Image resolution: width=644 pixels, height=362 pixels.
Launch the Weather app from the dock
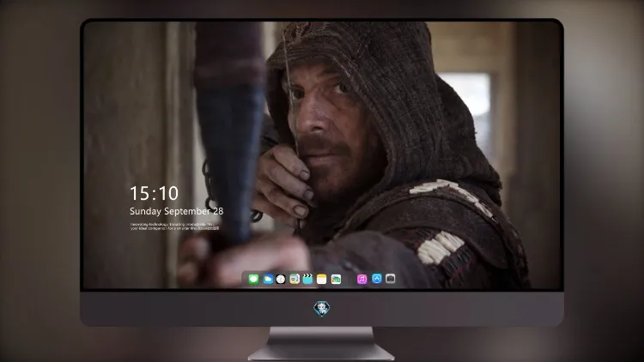click(x=268, y=279)
